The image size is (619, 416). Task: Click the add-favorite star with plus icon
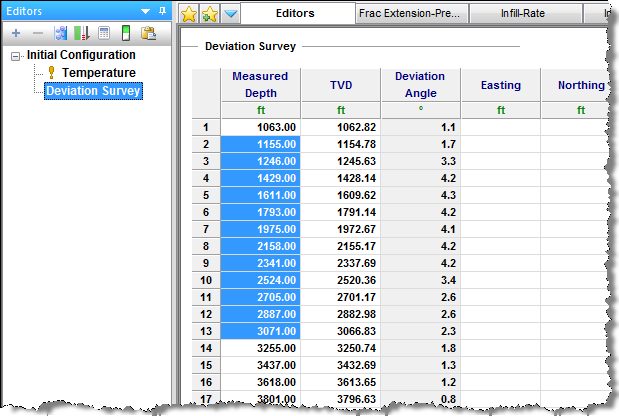pyautogui.click(x=209, y=14)
